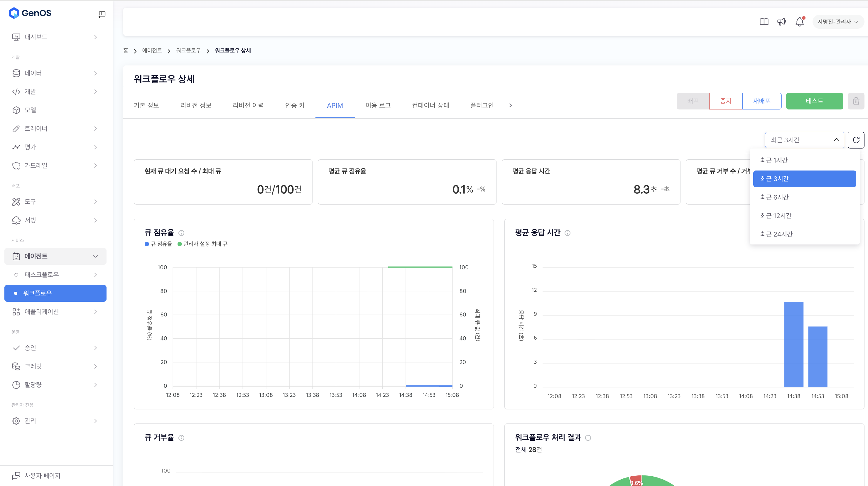Click the trash delete icon
This screenshot has width=868, height=486.
[856, 101]
